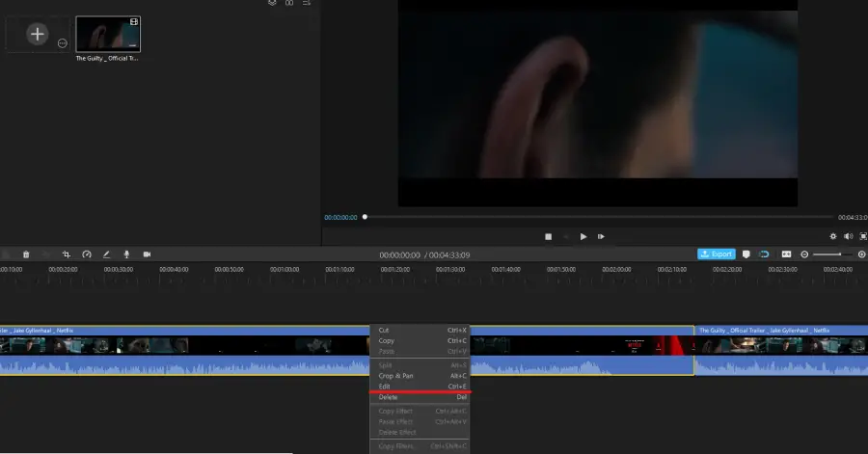The image size is (868, 454).
Task: Select Edit in the context menu
Action: pos(421,386)
